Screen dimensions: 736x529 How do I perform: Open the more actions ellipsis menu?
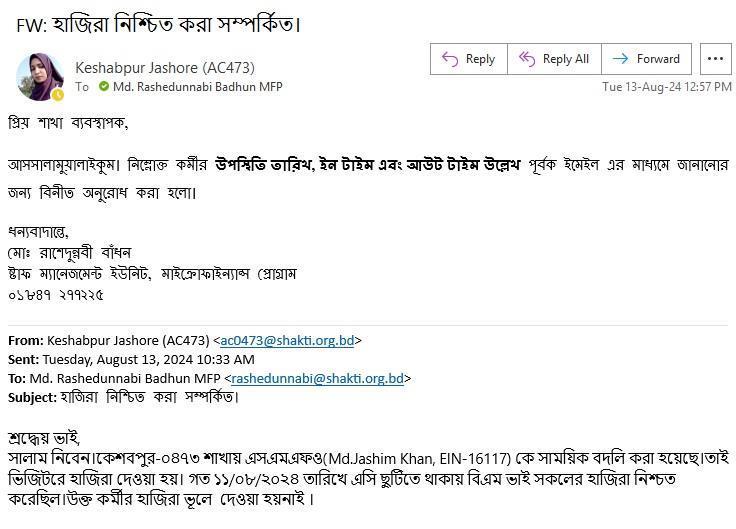[x=715, y=59]
